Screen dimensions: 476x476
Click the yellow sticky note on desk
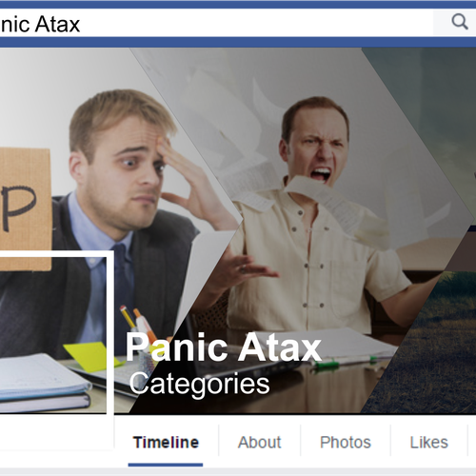[90, 356]
